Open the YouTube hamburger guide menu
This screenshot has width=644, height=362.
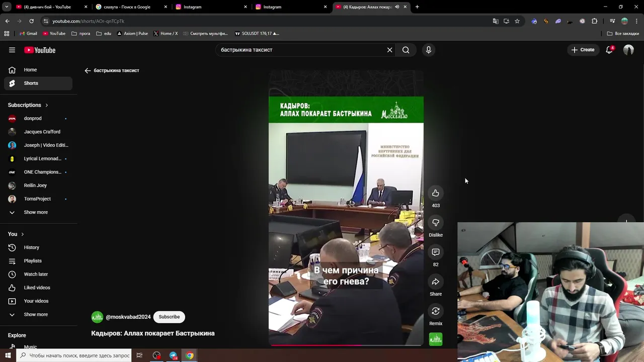click(12, 50)
